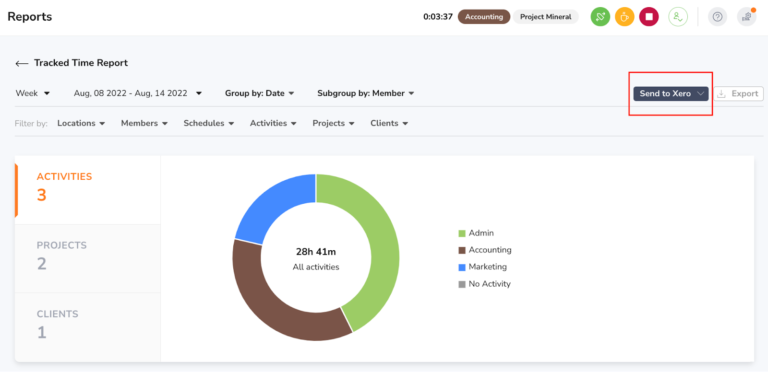
Task: Click the running timer 0:03:37
Action: coord(438,17)
